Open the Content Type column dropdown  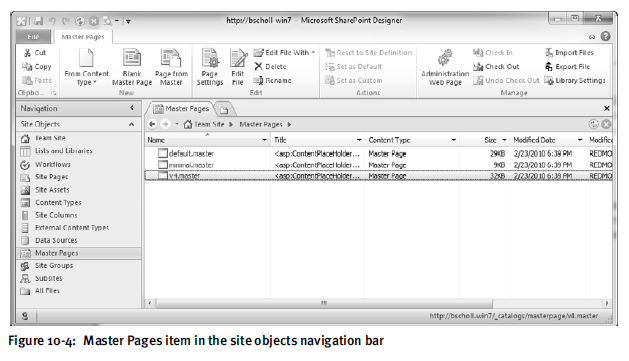coord(454,140)
